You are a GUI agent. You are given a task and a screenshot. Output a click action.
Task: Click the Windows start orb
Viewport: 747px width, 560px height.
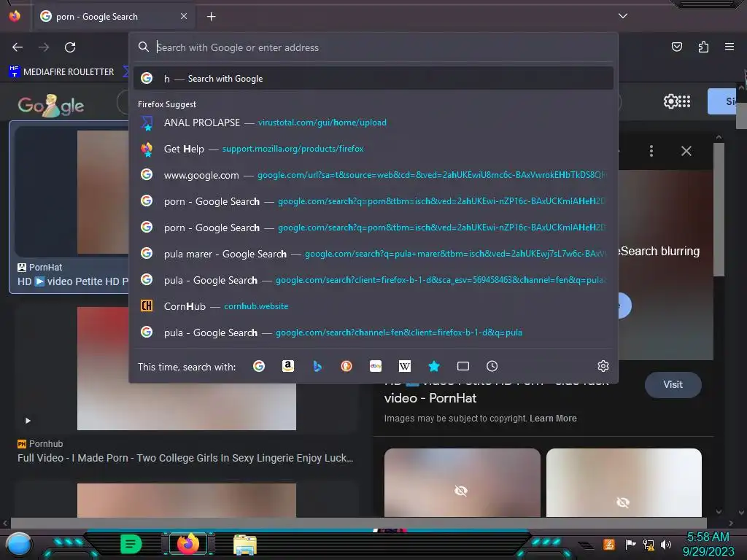coord(18,544)
